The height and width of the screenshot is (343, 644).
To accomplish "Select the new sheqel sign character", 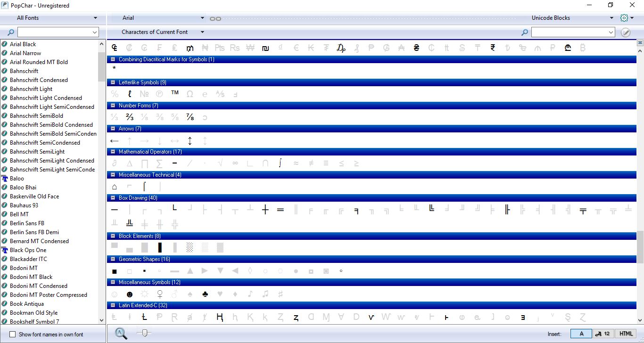I will pyautogui.click(x=265, y=48).
